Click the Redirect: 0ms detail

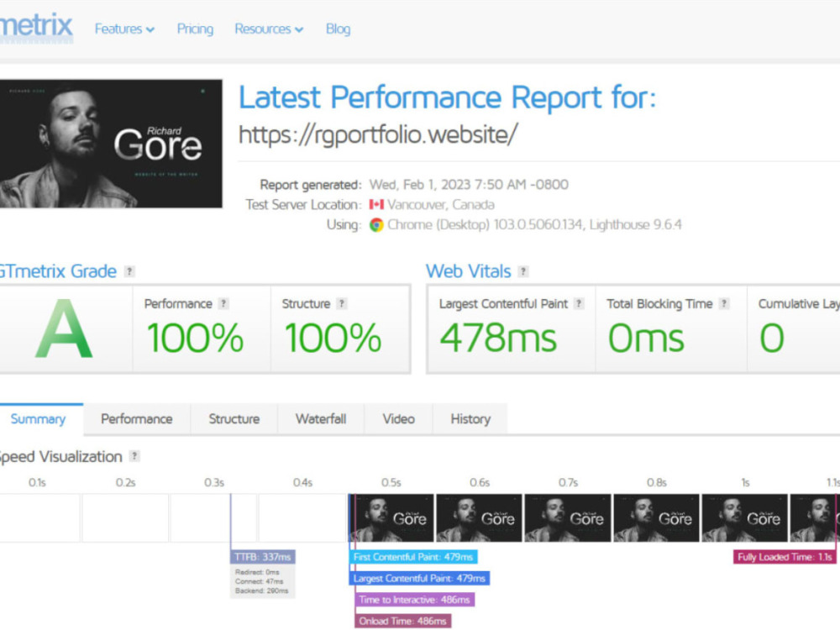pyautogui.click(x=257, y=572)
